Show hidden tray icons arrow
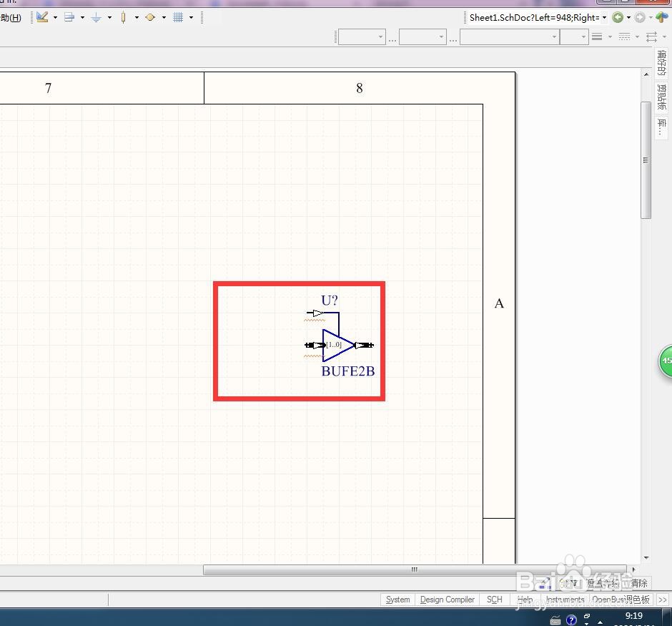The height and width of the screenshot is (626, 672). click(x=601, y=622)
